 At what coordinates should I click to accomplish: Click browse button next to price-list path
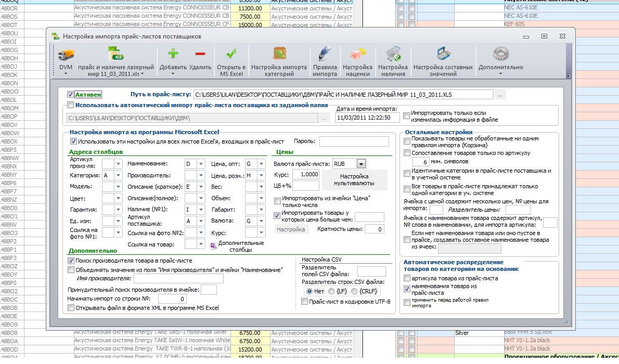[500, 95]
